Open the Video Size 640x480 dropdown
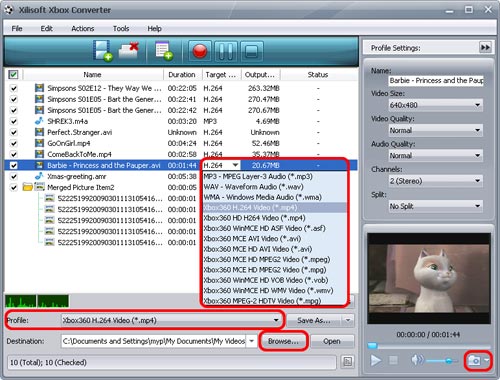The width and height of the screenshot is (500, 380). tap(436, 105)
